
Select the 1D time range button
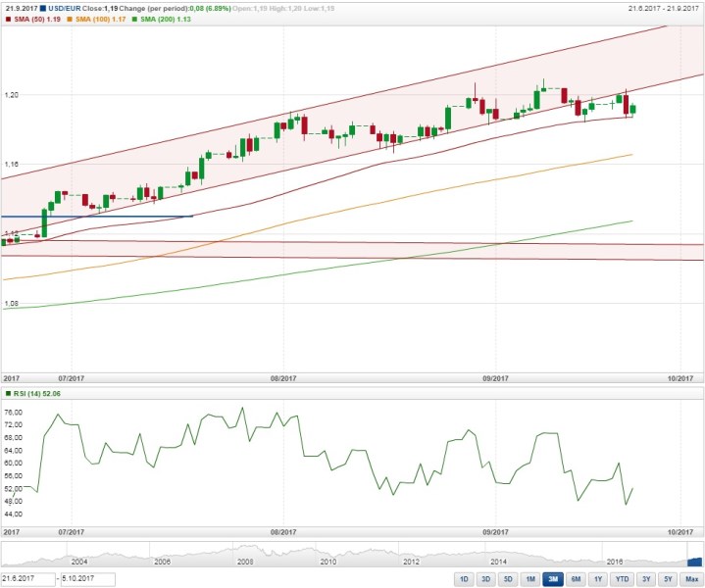(463, 579)
